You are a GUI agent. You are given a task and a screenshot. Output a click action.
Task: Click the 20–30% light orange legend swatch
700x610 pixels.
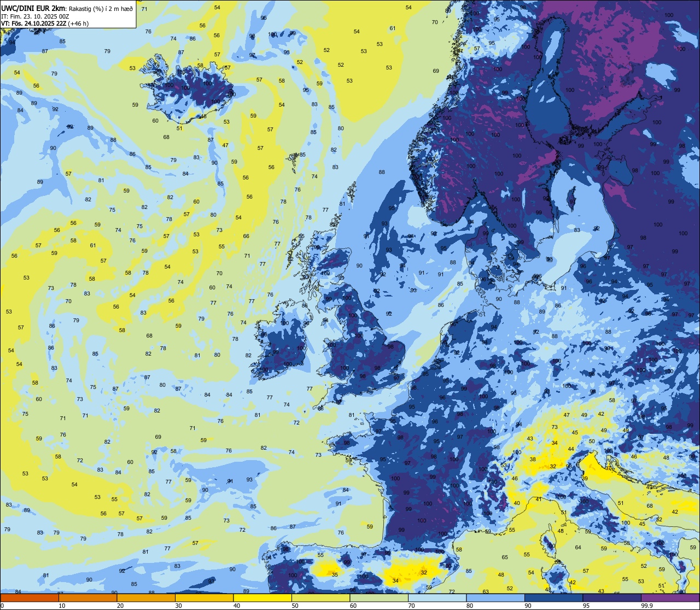point(146,597)
